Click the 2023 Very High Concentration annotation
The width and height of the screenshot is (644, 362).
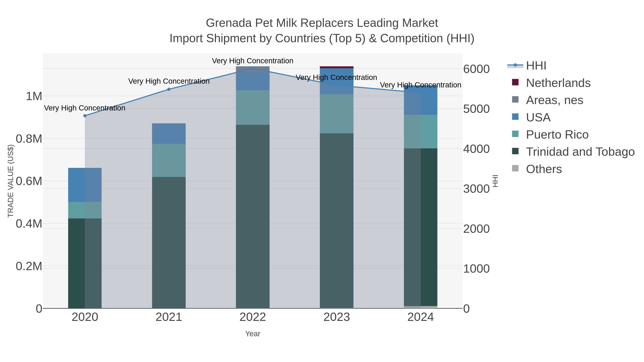pyautogui.click(x=336, y=77)
